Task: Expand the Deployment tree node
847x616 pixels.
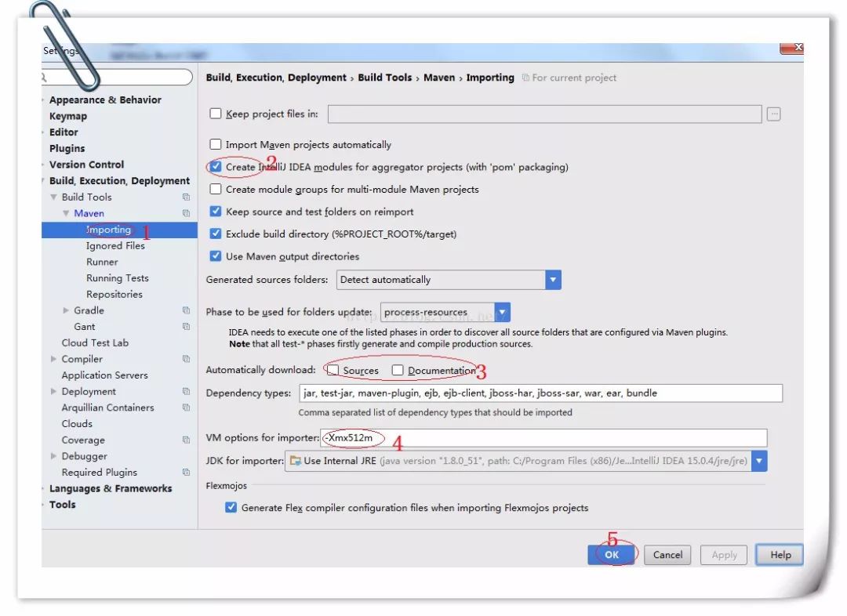Action: 53,391
